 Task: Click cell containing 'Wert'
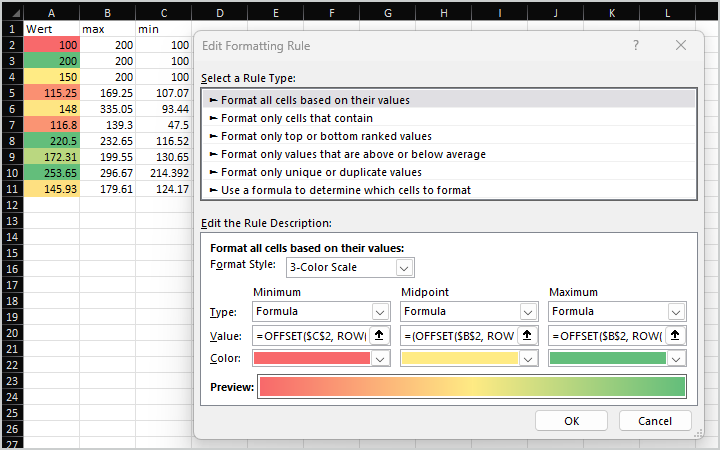(51, 29)
